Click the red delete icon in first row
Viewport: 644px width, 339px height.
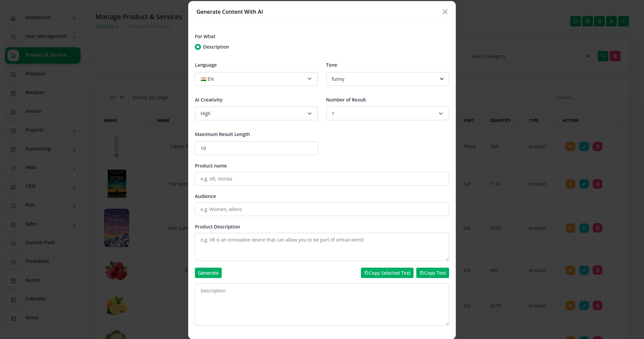pyautogui.click(x=597, y=146)
